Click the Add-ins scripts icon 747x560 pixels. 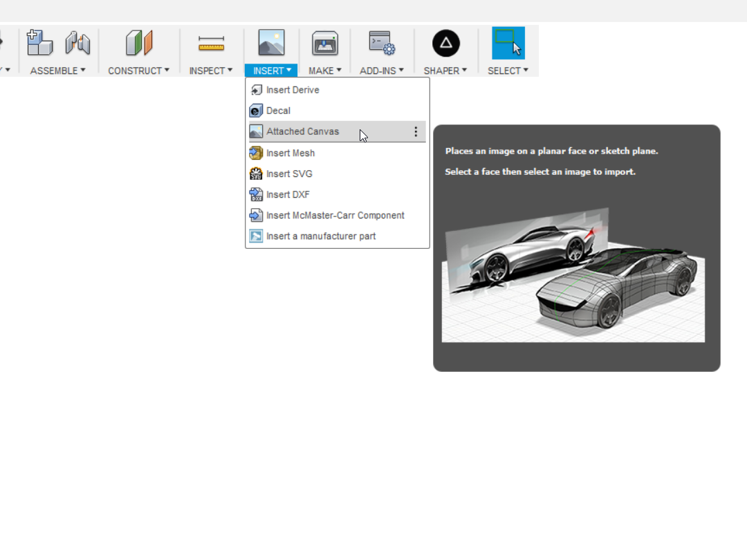tap(382, 43)
